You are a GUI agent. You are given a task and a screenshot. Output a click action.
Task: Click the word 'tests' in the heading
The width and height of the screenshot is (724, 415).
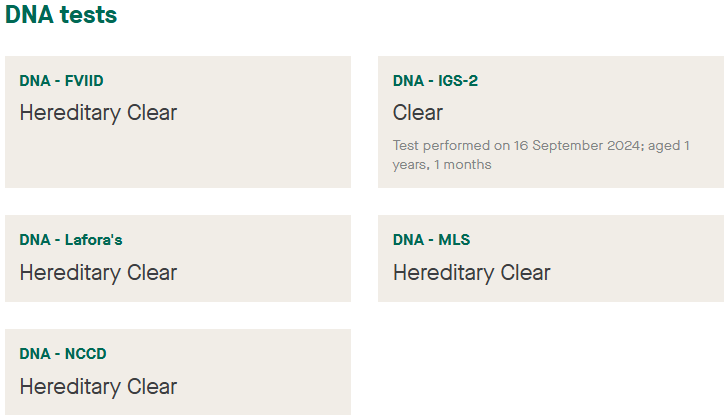[x=87, y=16]
